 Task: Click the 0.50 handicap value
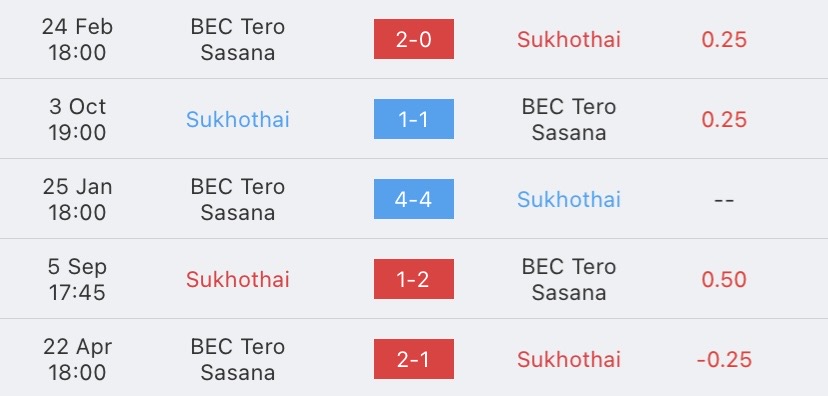pos(724,279)
